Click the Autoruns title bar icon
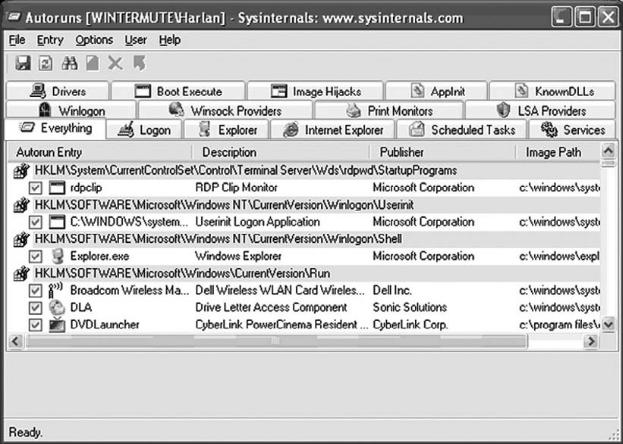The height and width of the screenshot is (444, 623). pos(14,17)
